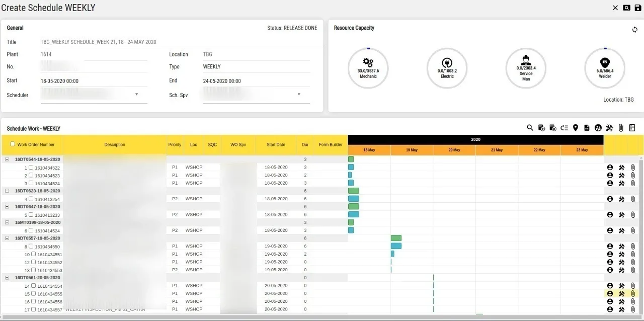Click the tools icon in the Schedule Work toolbar
644x321 pixels.
point(610,128)
